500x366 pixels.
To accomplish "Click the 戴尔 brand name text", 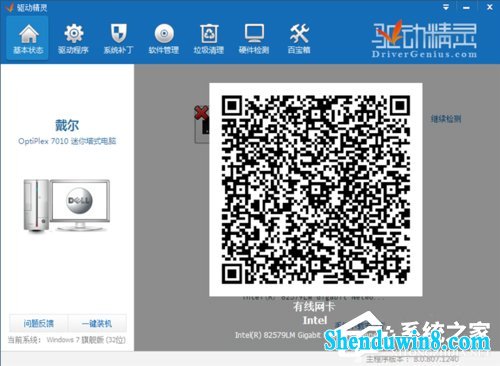I will (67, 125).
